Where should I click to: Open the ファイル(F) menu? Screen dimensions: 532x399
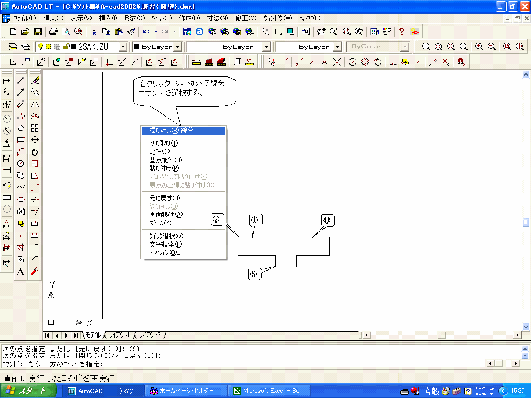pyautogui.click(x=24, y=18)
